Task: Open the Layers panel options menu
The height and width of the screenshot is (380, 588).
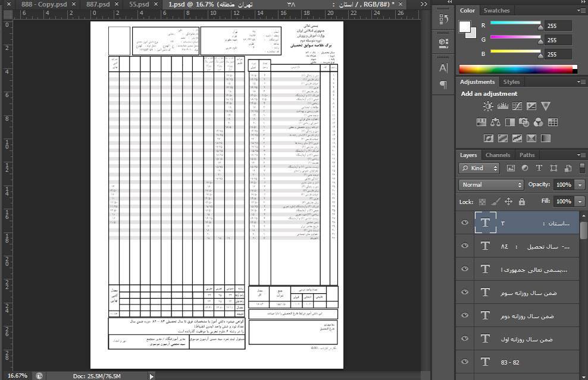Action: click(581, 155)
